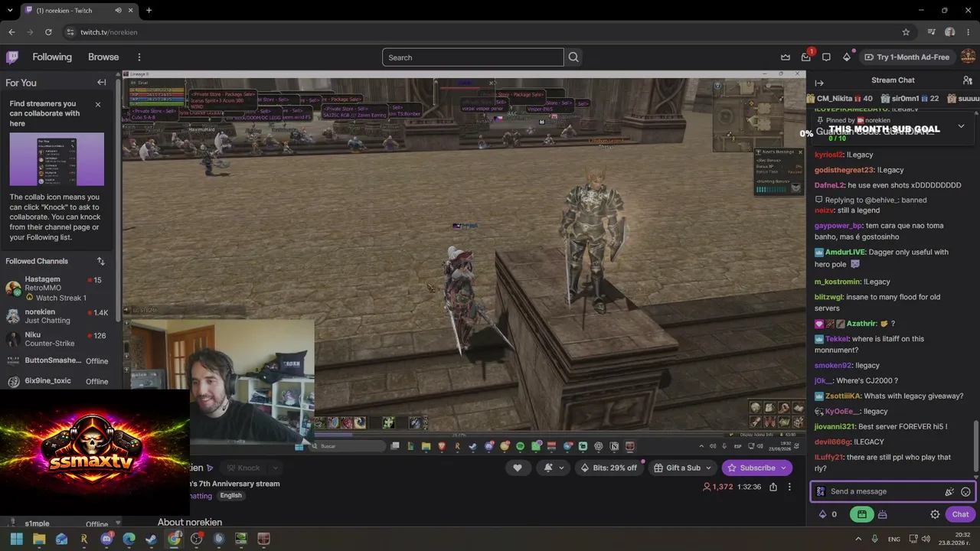
Task: Open notification bell options
Action: pos(554,468)
